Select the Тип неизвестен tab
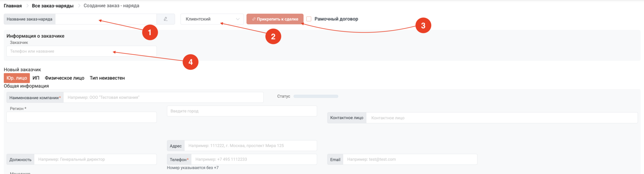 pyautogui.click(x=107, y=78)
